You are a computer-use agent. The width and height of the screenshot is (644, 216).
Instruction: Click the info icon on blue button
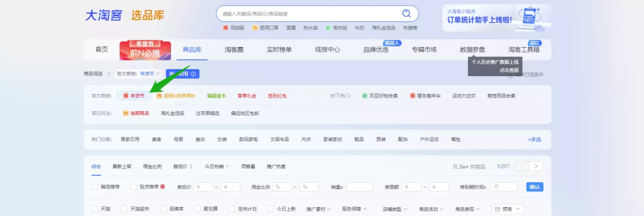[x=193, y=74]
